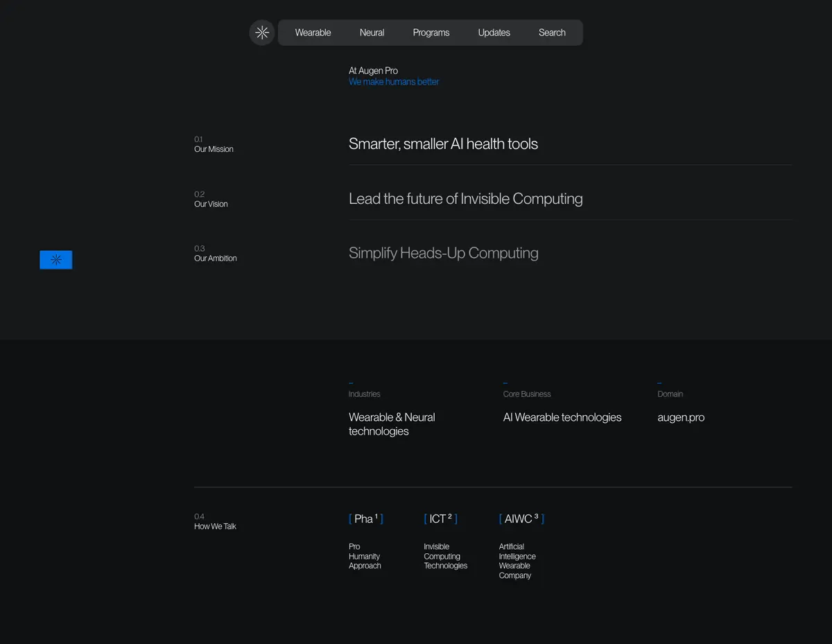Click 'AI Wearable technologies' text
This screenshot has height=644, width=832.
562,417
